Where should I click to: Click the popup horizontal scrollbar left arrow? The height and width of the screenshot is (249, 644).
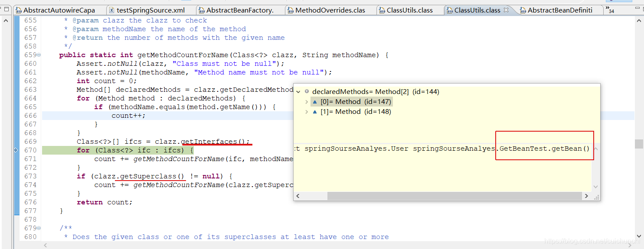click(x=298, y=196)
